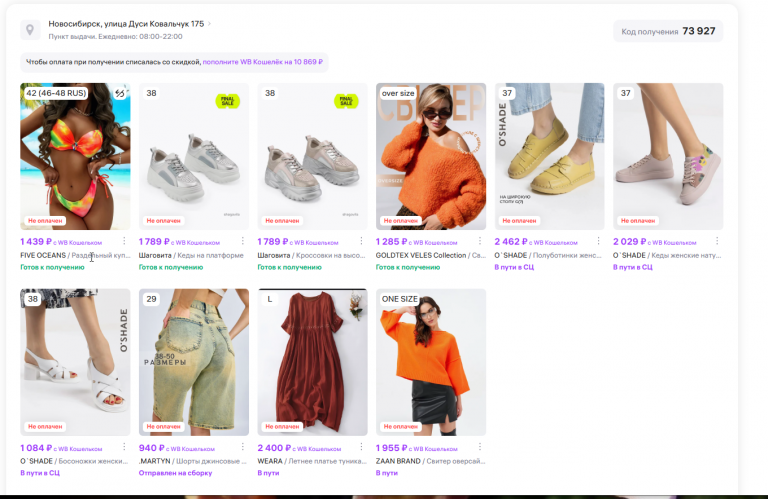The height and width of the screenshot is (499, 768).
Task: Click the 1 439 ₽ price
Action: tap(36, 241)
